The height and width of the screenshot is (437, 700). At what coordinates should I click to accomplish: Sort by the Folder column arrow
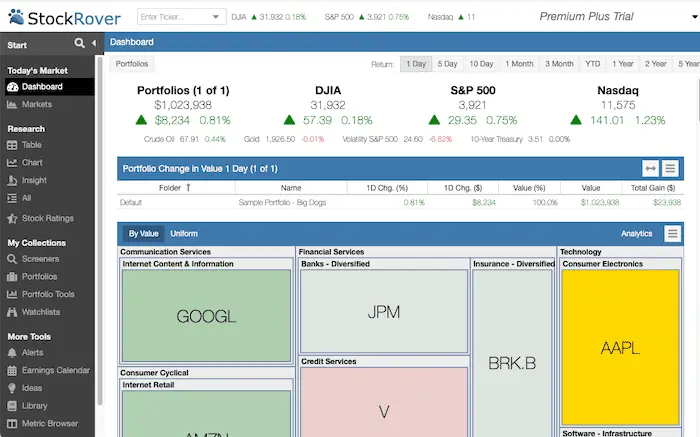(x=188, y=187)
